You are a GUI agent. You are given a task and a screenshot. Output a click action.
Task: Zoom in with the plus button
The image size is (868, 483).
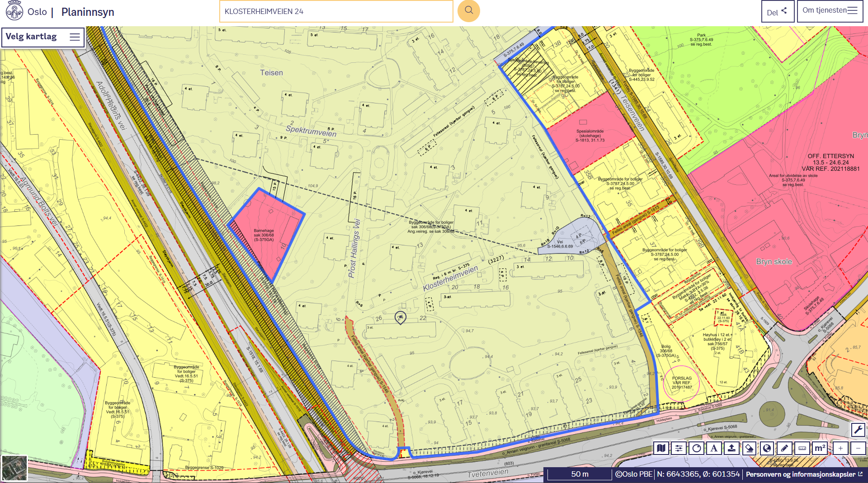(x=840, y=448)
